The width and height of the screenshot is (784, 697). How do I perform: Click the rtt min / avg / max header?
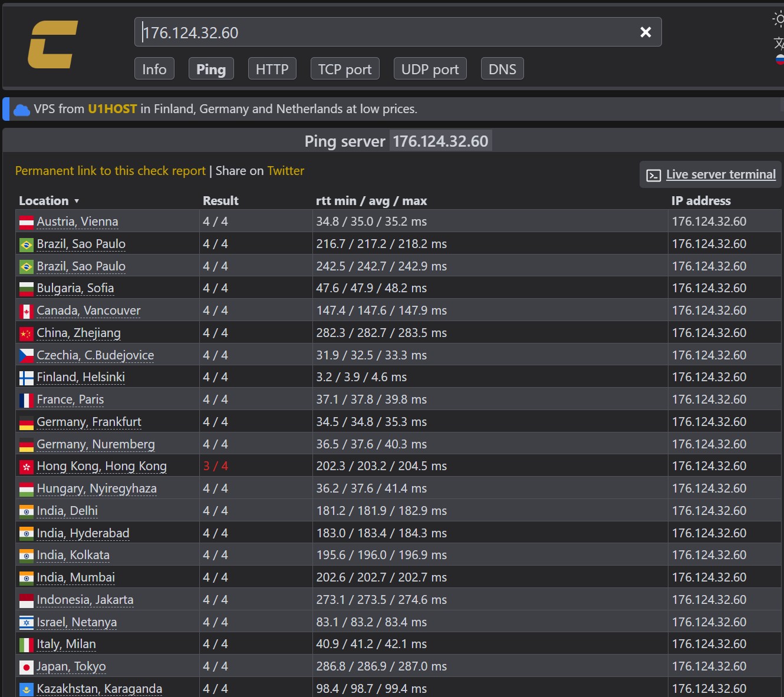coord(371,201)
